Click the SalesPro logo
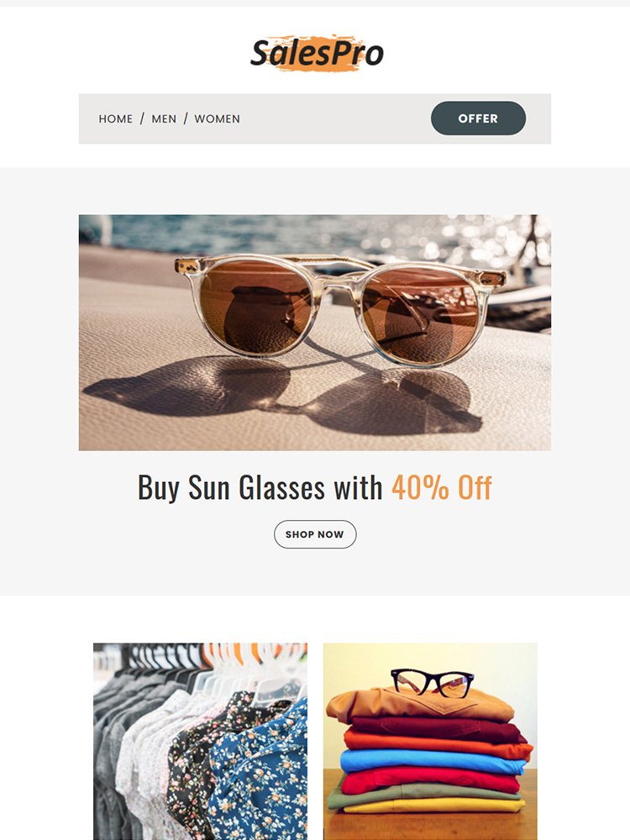The height and width of the screenshot is (840, 630). click(317, 52)
